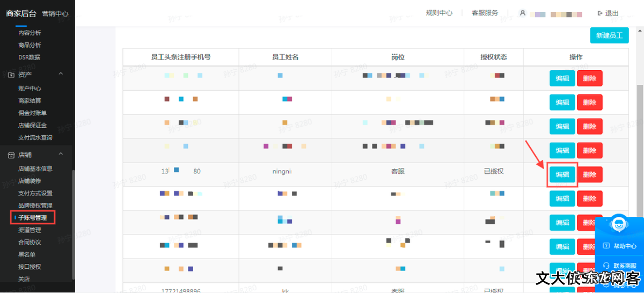Click the 退出 logout icon
The height and width of the screenshot is (293, 644).
pos(600,13)
